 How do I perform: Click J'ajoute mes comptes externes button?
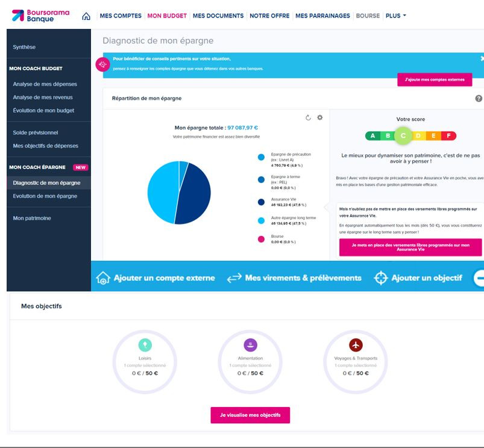435,79
